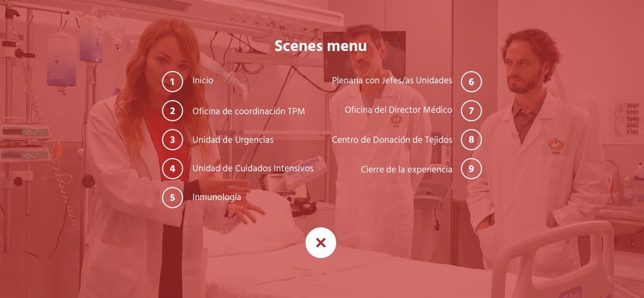
Task: Close the scenes menu with X button
Action: pyautogui.click(x=321, y=243)
